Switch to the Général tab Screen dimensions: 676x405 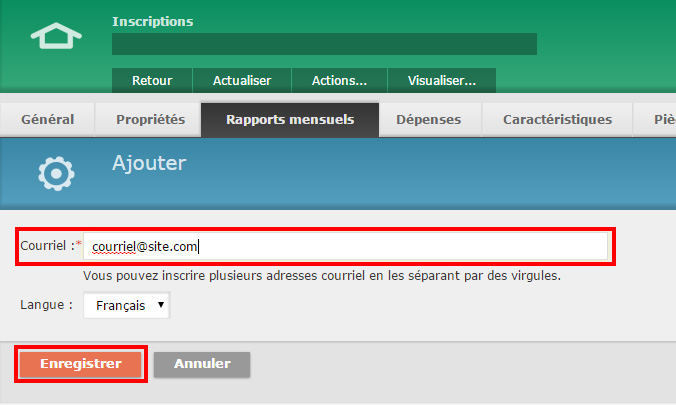pos(47,120)
